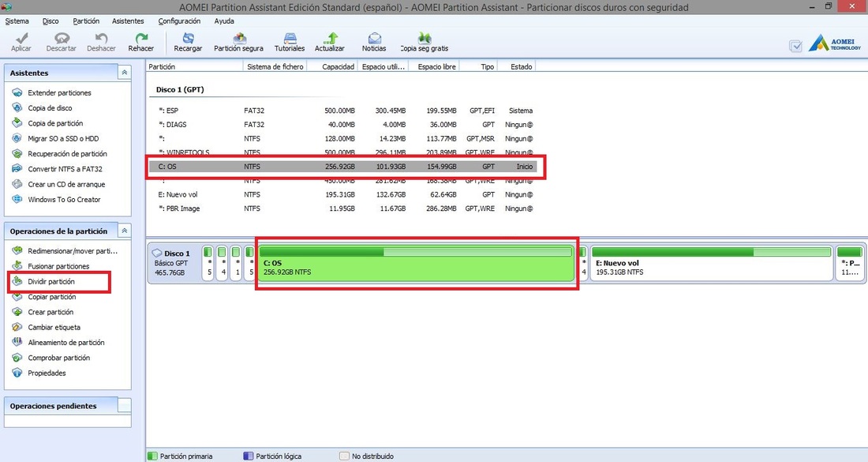
Task: Open Convertir NTFS a FAT32
Action: point(65,169)
